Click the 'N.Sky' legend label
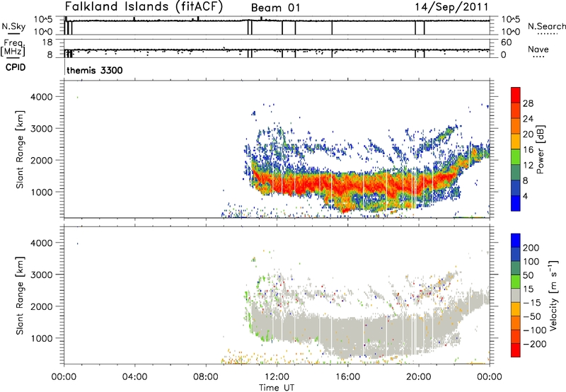This screenshot has width=566, height=392. (x=13, y=27)
